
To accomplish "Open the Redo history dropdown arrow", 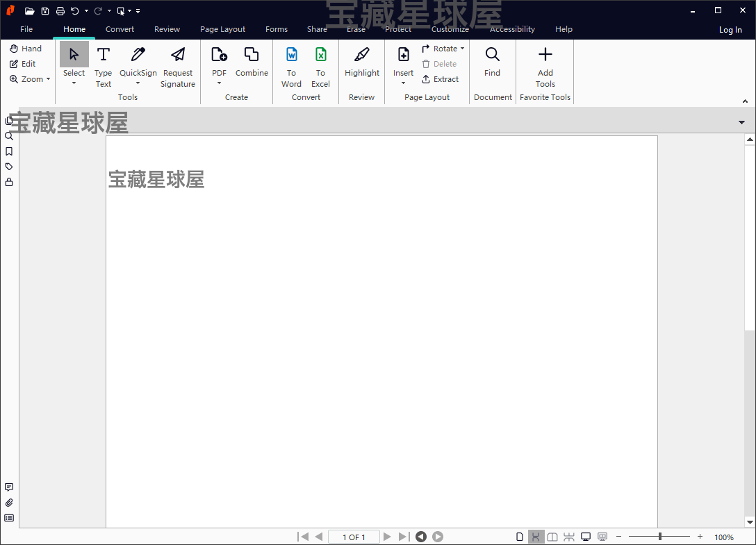I will click(110, 10).
